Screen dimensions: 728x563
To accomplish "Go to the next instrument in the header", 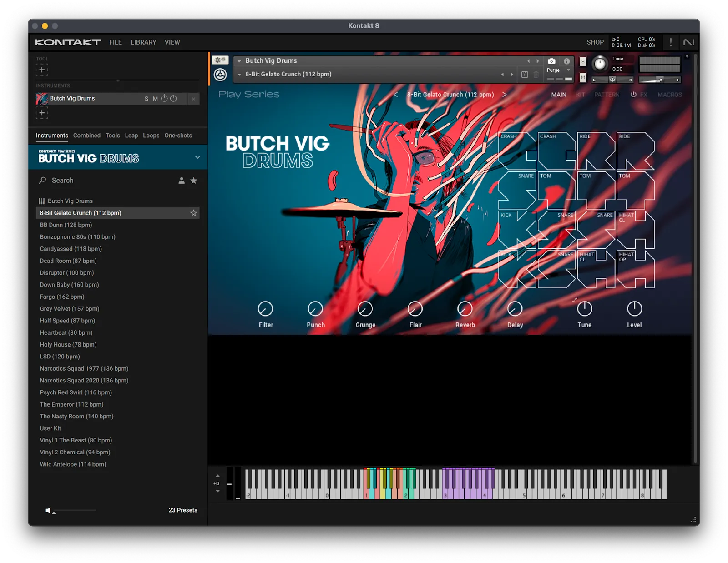I will click(x=537, y=61).
